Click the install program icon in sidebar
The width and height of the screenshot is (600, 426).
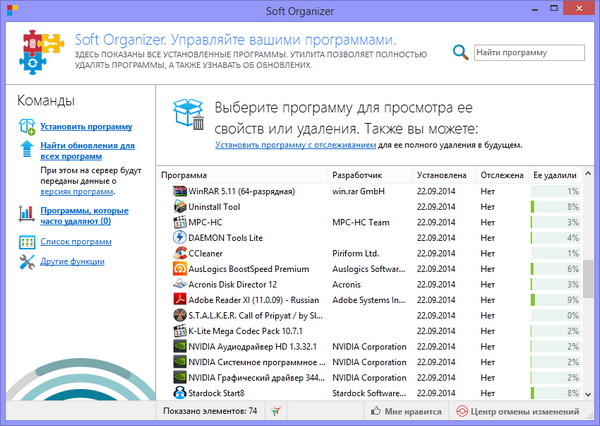(x=25, y=127)
